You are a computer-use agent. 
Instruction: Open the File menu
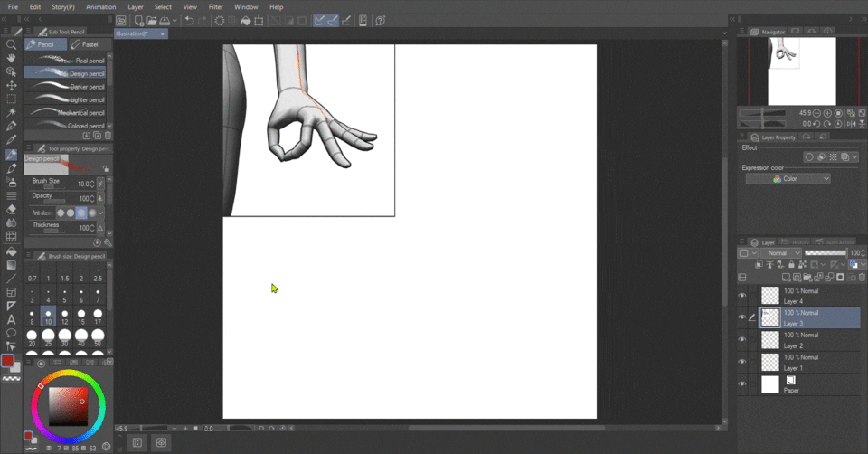[13, 6]
